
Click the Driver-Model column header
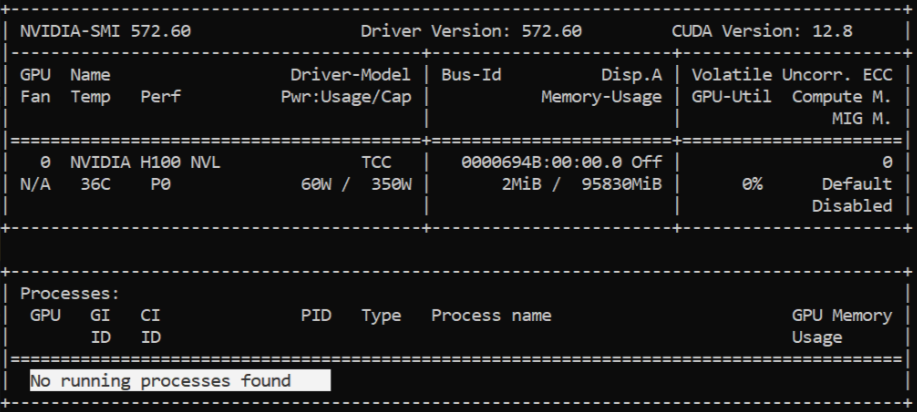click(350, 75)
